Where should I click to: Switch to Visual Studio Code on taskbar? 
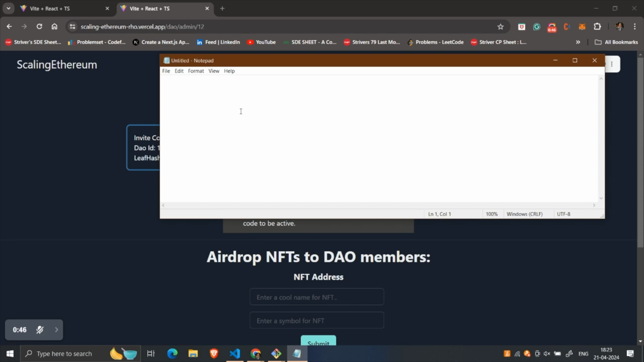coord(235,354)
